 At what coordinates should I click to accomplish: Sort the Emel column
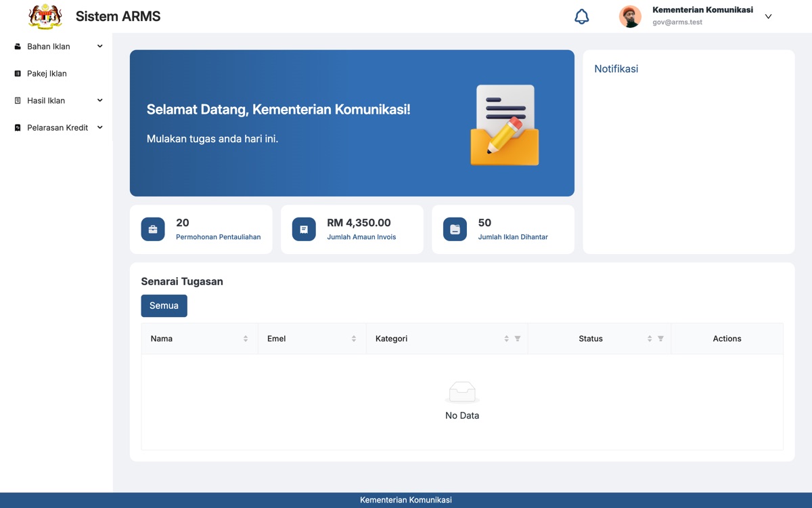(x=354, y=339)
